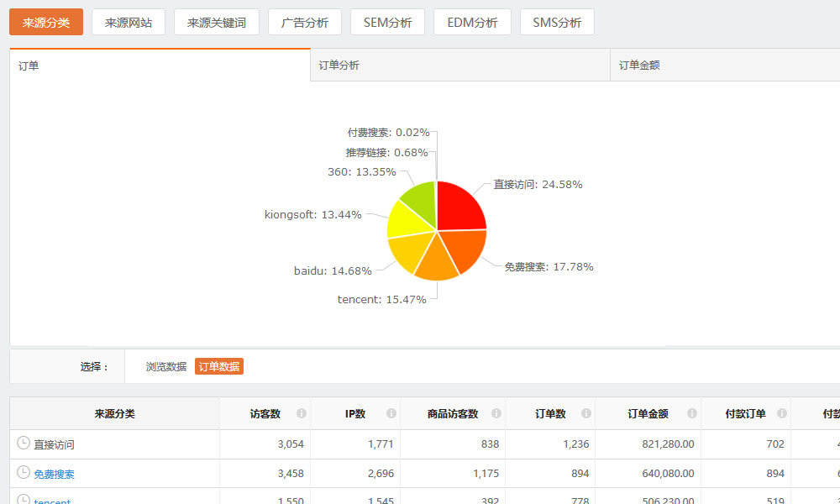840x504 pixels.
Task: Click 直接访问: 24.58% chart label
Action: (x=538, y=185)
